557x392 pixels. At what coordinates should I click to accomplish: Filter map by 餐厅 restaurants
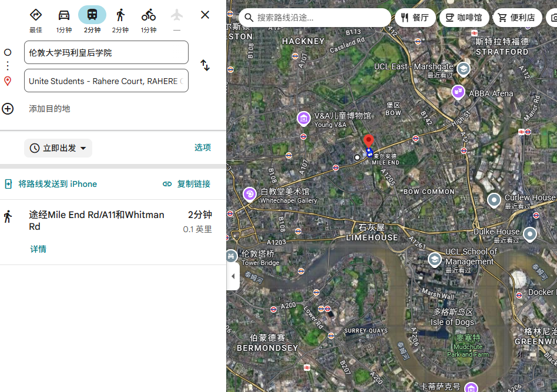point(415,18)
